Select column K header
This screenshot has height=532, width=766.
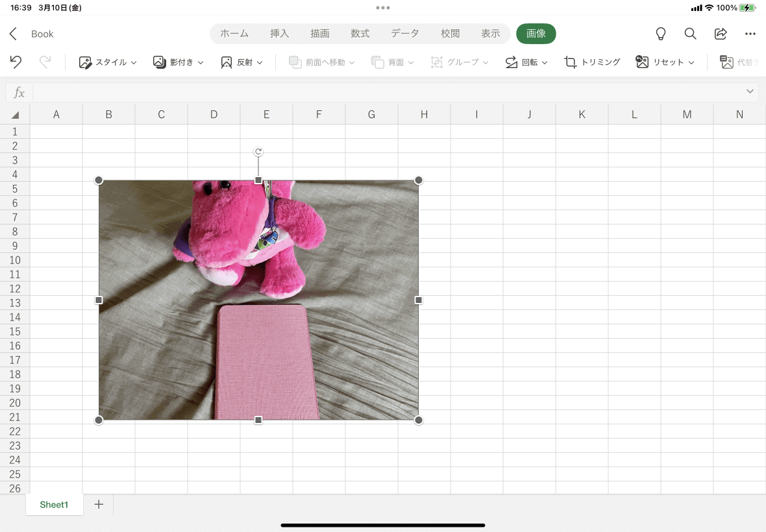(x=582, y=115)
